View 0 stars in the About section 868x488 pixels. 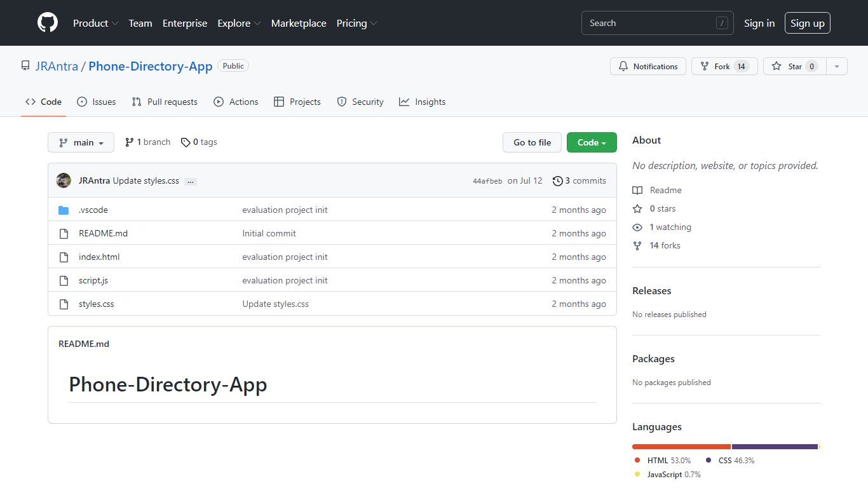click(x=654, y=208)
